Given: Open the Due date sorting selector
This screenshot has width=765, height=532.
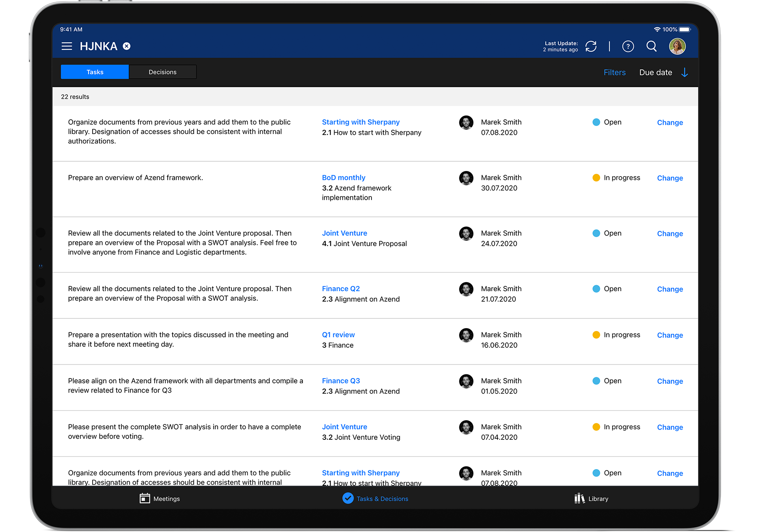Looking at the screenshot, I should click(655, 72).
